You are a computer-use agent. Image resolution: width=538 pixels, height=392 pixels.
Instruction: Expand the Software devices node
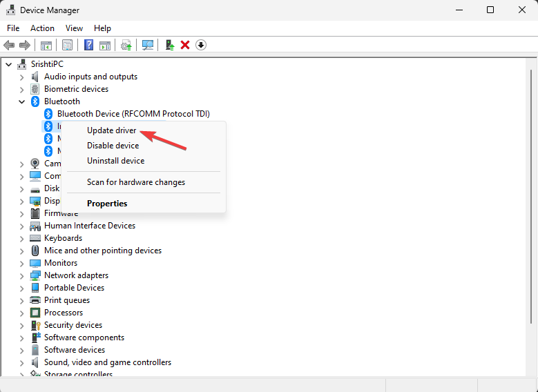point(22,351)
